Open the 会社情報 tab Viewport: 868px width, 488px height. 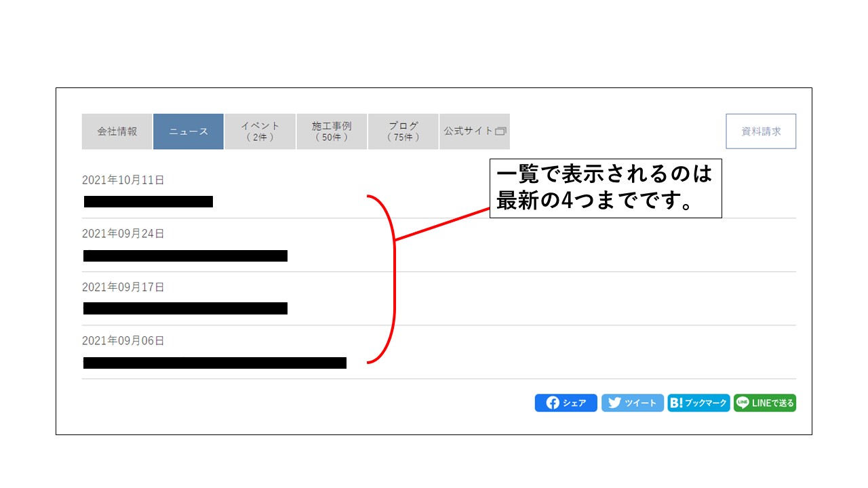click(117, 131)
